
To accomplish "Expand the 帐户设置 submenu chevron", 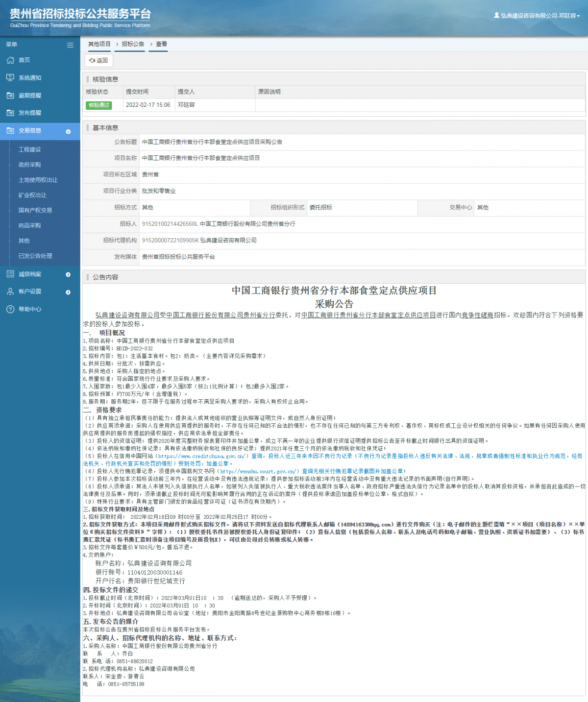I will click(x=68, y=291).
